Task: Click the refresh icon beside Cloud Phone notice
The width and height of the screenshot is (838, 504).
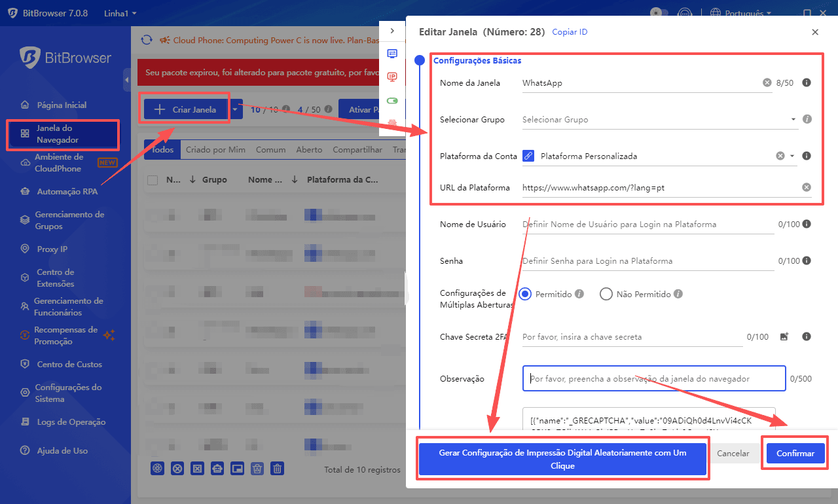Action: click(x=147, y=41)
